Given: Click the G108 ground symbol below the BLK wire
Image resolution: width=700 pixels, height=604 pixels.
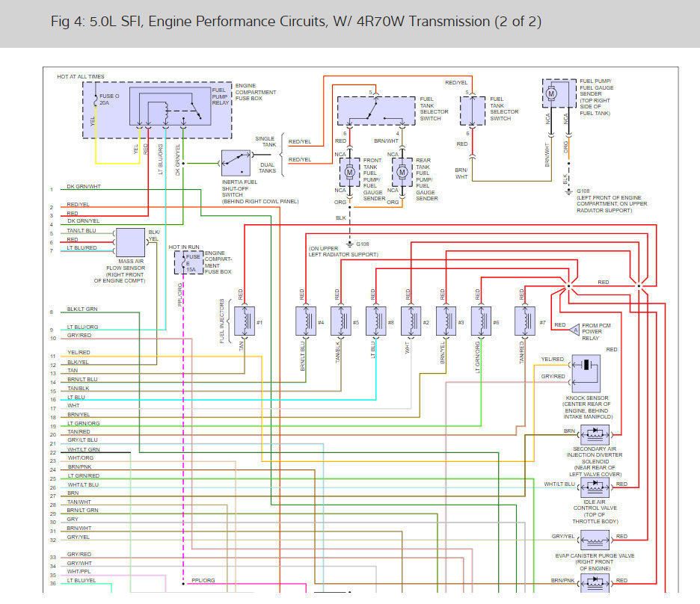Looking at the screenshot, I should tap(350, 244).
